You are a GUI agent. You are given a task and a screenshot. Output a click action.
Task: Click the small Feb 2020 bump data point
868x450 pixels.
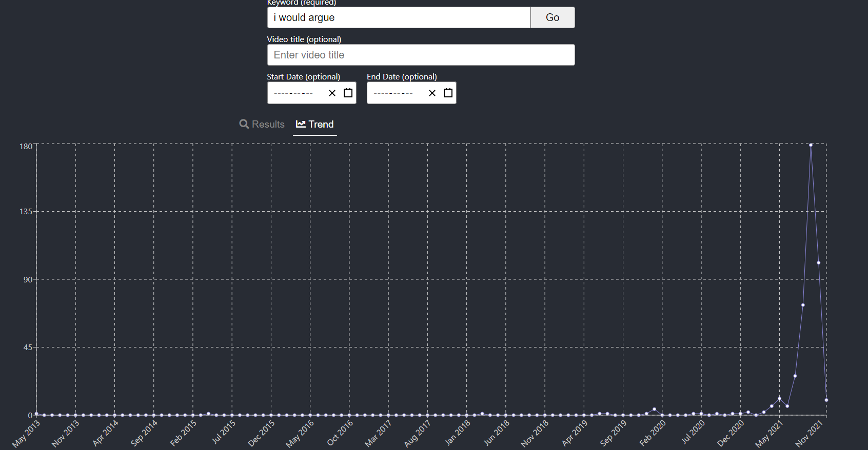(654, 409)
